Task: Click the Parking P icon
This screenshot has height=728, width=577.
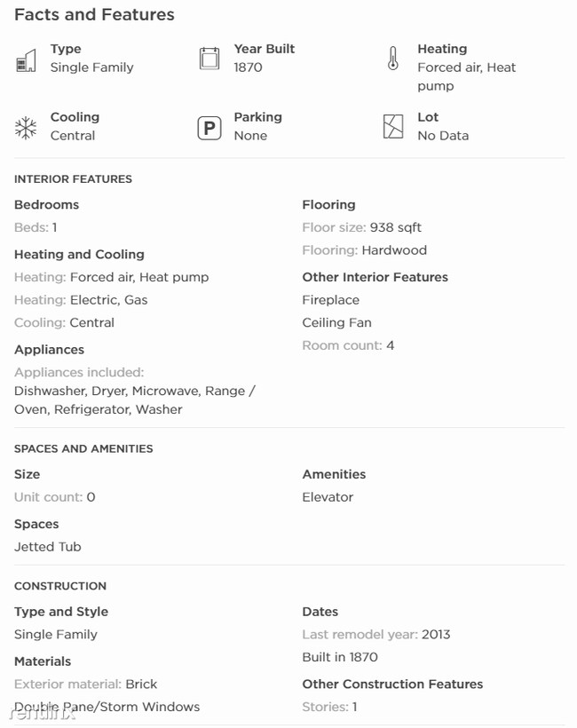Action: pos(209,128)
